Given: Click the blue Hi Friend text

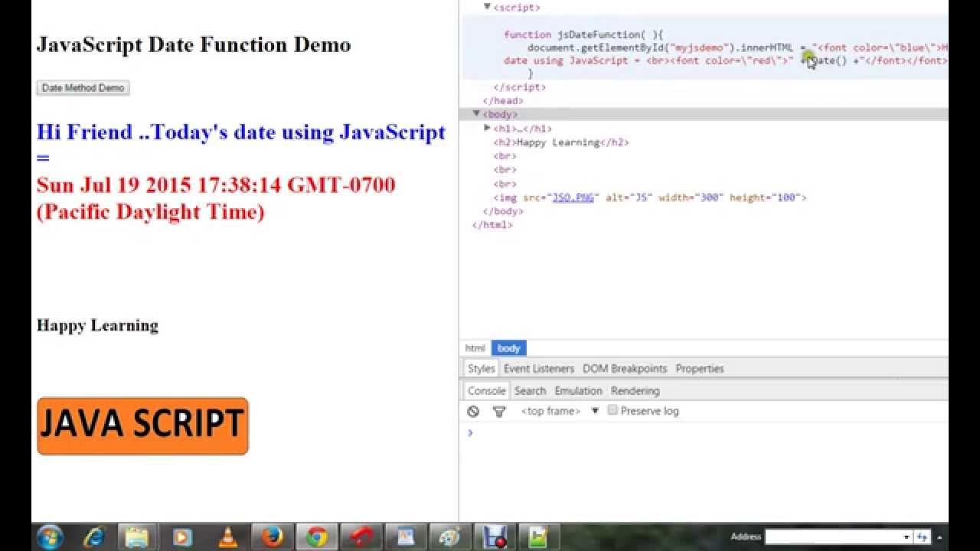Looking at the screenshot, I should [240, 145].
